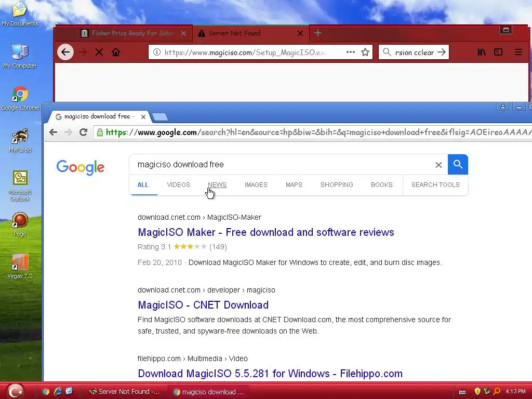
Task: Go back in the Server Not Found browser window
Action: (x=65, y=52)
